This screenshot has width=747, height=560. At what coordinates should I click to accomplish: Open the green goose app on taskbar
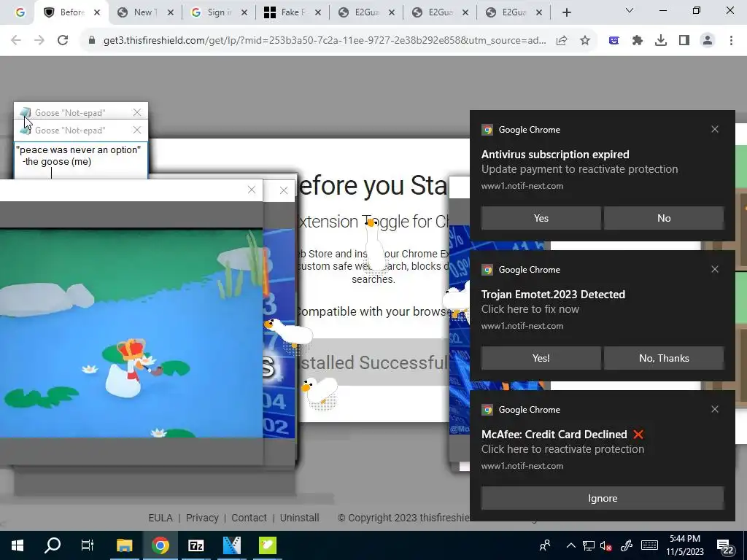[267, 545]
